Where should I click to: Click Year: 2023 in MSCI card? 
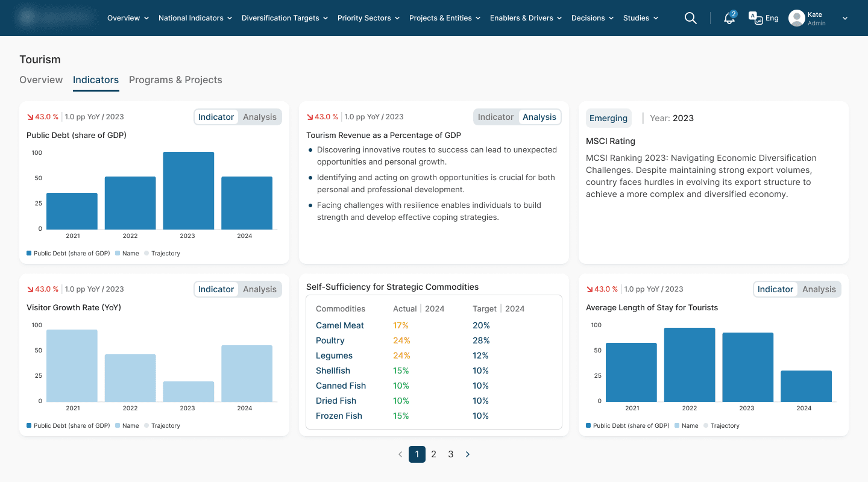click(x=671, y=118)
